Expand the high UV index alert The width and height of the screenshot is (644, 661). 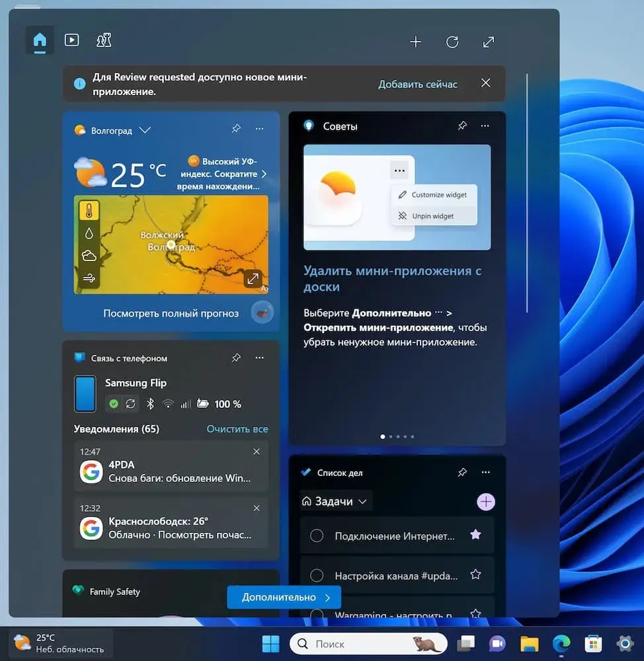point(264,175)
